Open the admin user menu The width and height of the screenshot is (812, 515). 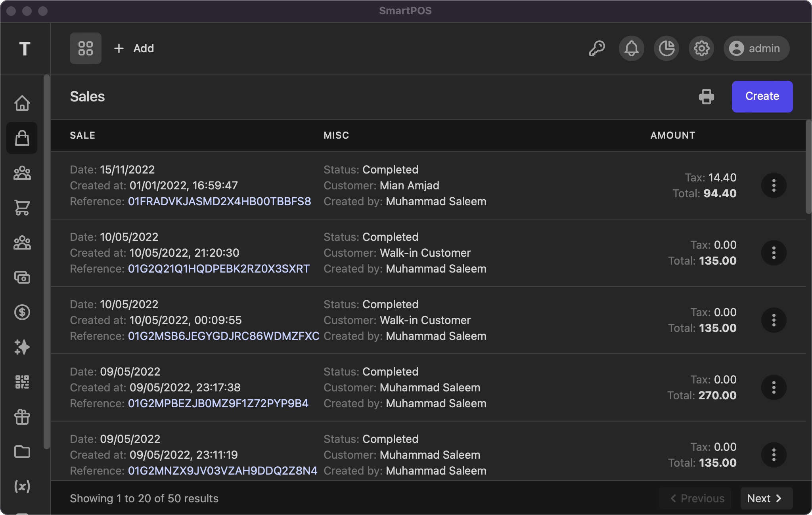pyautogui.click(x=756, y=48)
